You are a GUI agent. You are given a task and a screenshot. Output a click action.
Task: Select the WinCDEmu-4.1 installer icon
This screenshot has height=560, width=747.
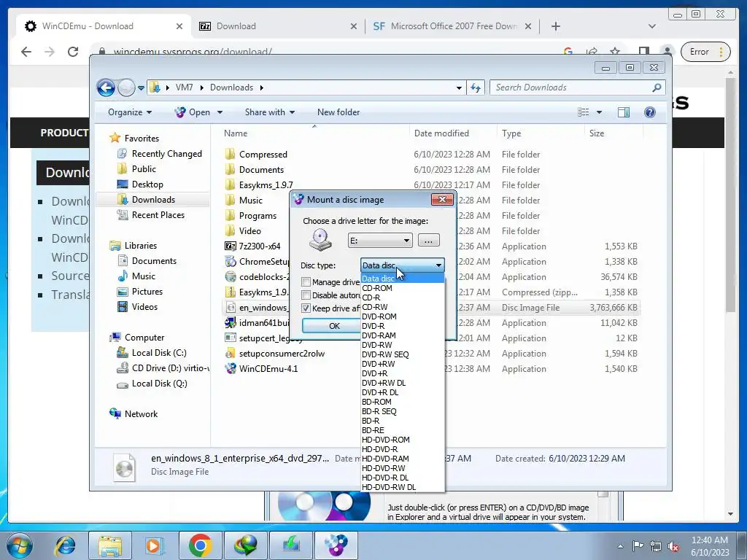[x=230, y=368]
